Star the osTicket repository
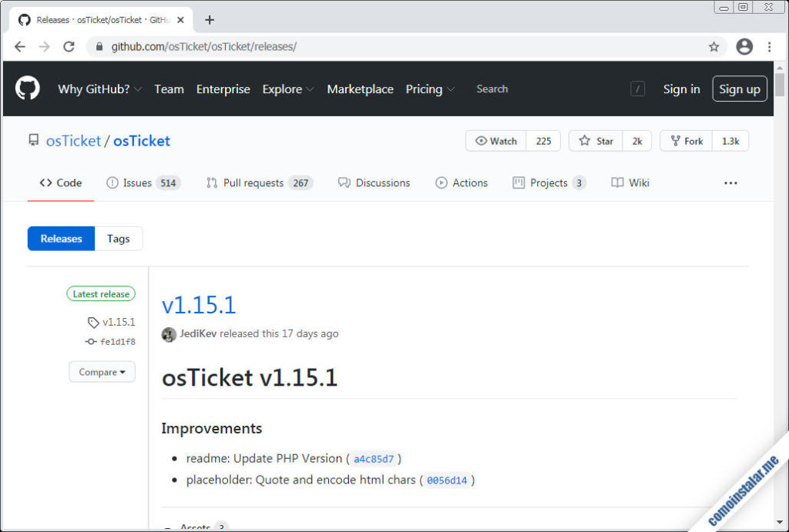 tap(596, 141)
